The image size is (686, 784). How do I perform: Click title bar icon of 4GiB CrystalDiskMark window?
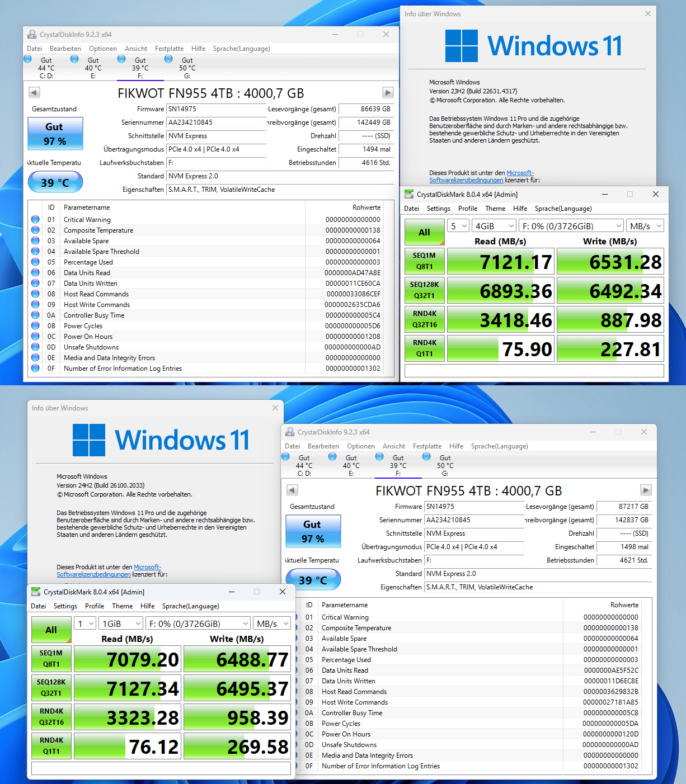(x=409, y=194)
